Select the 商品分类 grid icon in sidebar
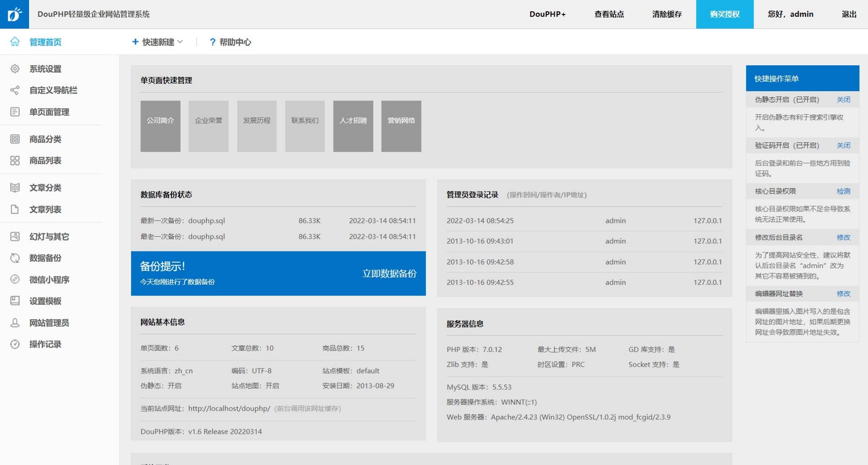This screenshot has height=465, width=868. click(x=15, y=139)
